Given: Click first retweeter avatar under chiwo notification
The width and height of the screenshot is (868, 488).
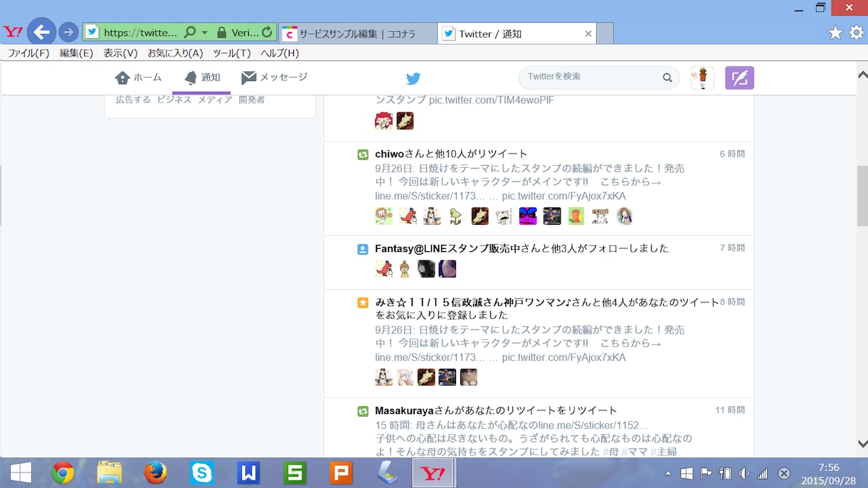Looking at the screenshot, I should [x=383, y=216].
